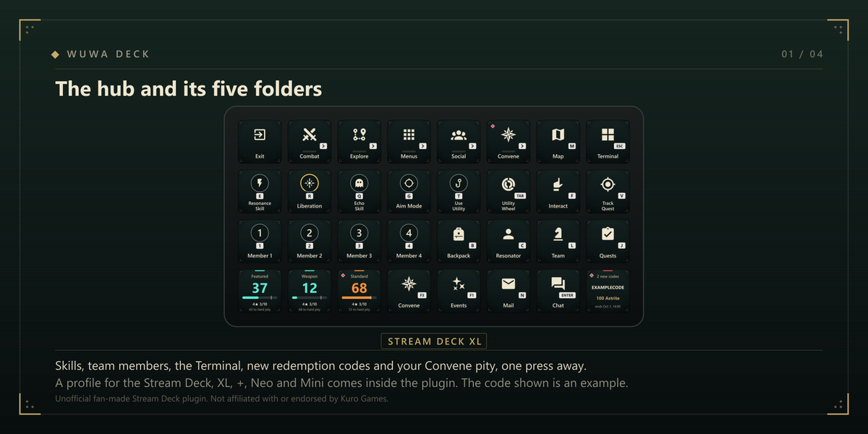Trigger the Echo Skill key
The height and width of the screenshot is (434, 868).
359,192
